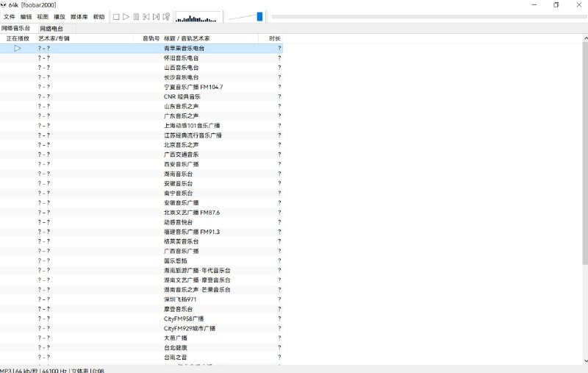This screenshot has width=588, height=373.
Task: Open the 媒体库 menu
Action: pyautogui.click(x=79, y=17)
